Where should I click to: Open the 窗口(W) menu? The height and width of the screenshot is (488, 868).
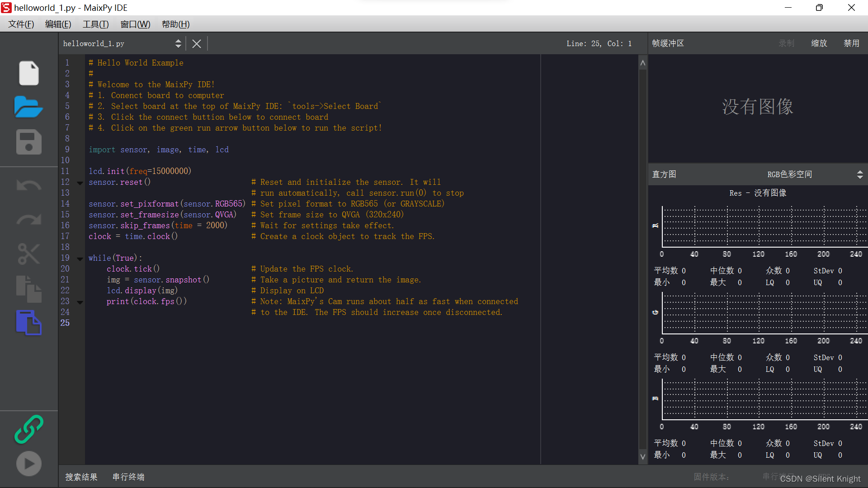pos(136,24)
